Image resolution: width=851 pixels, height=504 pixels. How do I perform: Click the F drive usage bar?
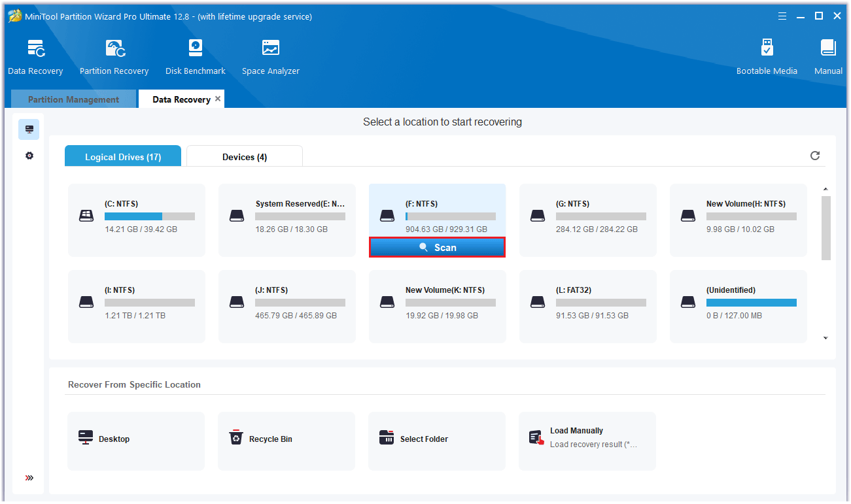(451, 216)
